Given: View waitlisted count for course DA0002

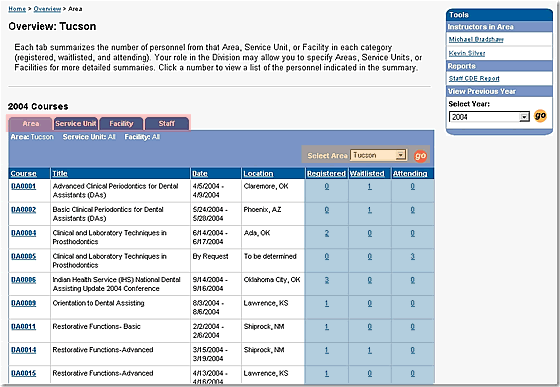Looking at the screenshot, I should click(x=370, y=210).
